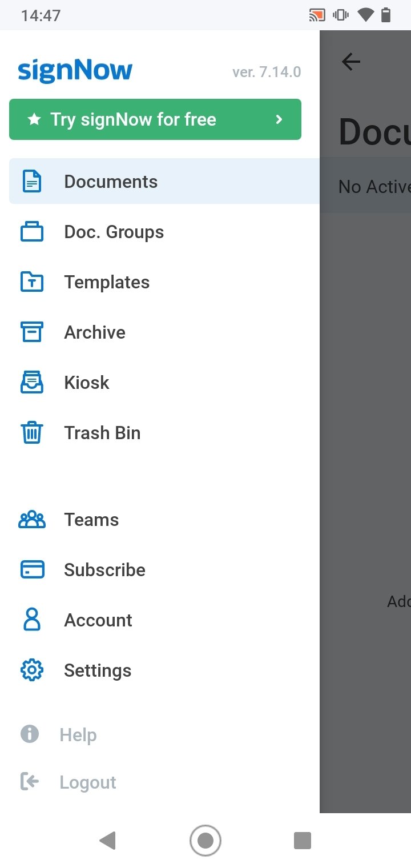Image resolution: width=411 pixels, height=868 pixels.
Task: Tap the Android home navigation button
Action: [205, 840]
